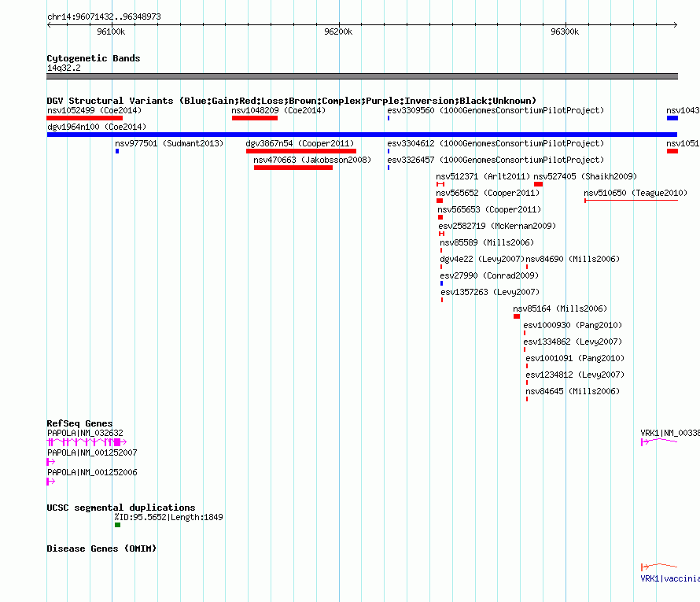The image size is (700, 602).
Task: Select the UCSC segmental duplications track heading
Action: point(121,508)
